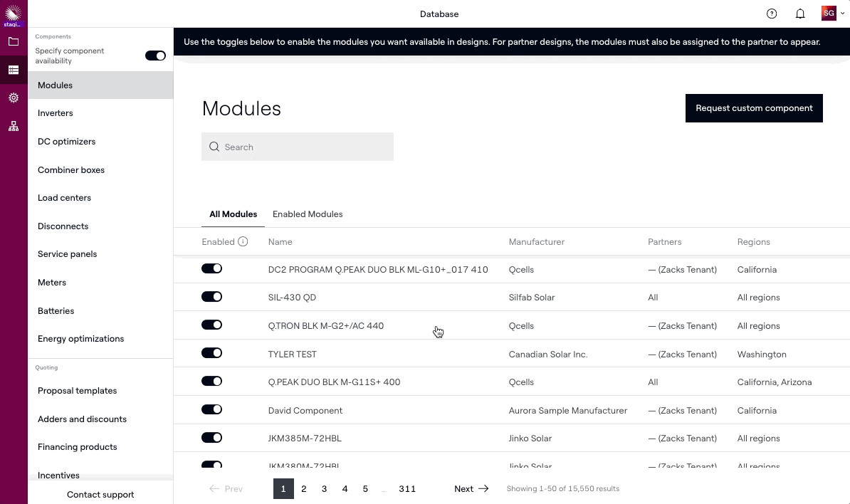This screenshot has height=504, width=850.
Task: Open the settings gear icon
Action: tap(14, 98)
